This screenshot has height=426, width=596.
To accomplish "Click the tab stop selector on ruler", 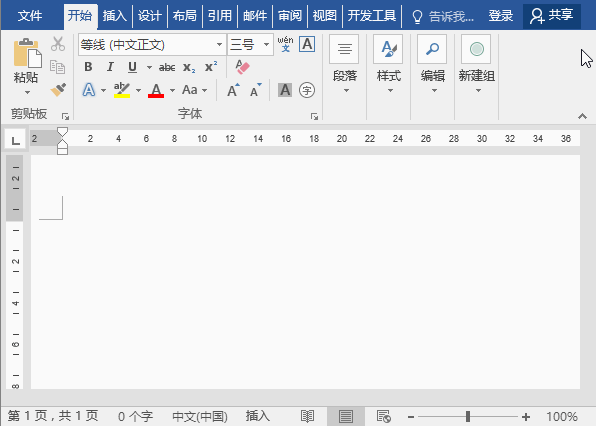I will click(x=15, y=139).
